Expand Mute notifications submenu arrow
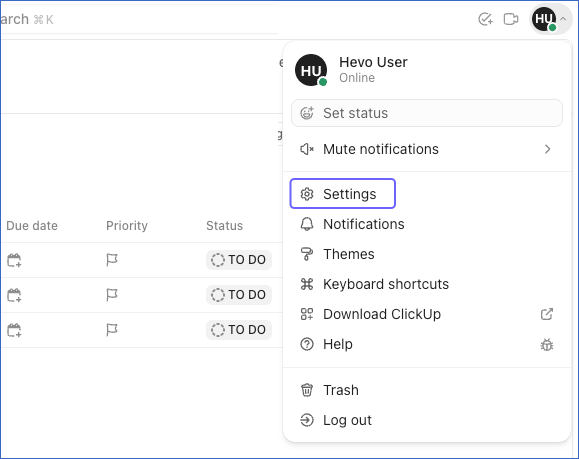Viewport: 579px width, 459px height. [x=547, y=149]
